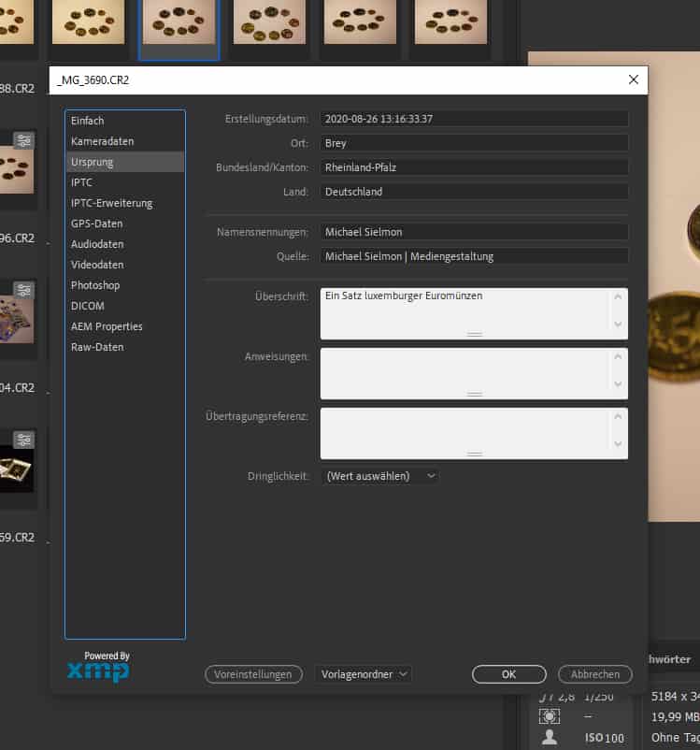Select the file name ending 88.CR2

pyautogui.click(x=17, y=89)
